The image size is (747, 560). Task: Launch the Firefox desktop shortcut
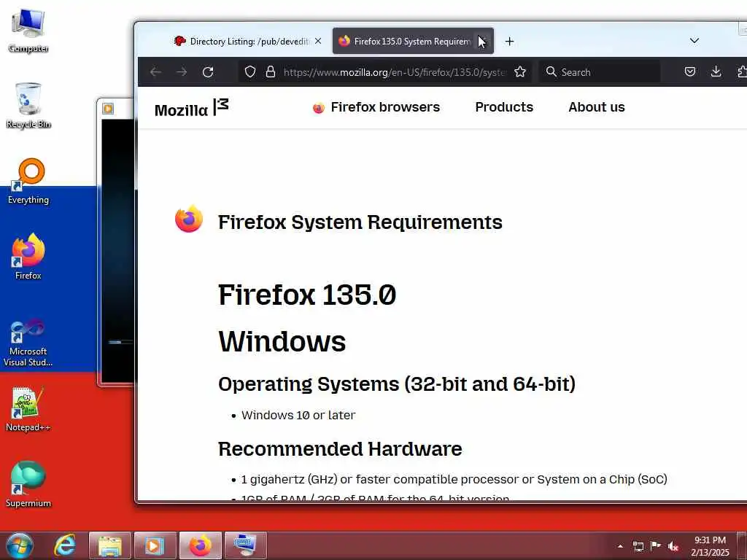(28, 257)
